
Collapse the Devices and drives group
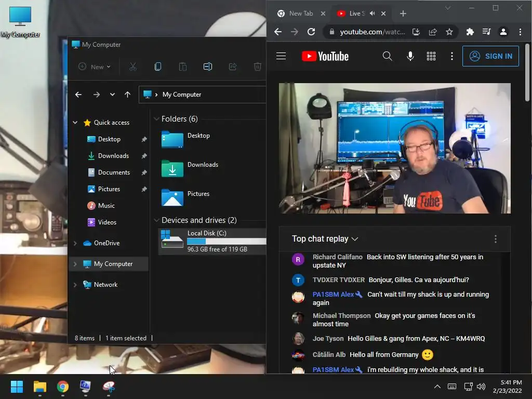(x=156, y=220)
